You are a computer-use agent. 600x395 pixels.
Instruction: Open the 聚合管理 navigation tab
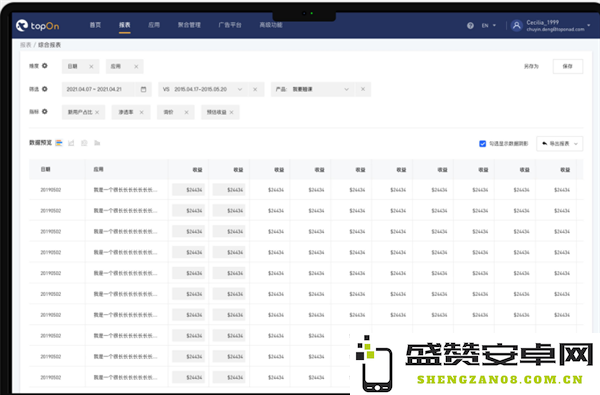[x=189, y=25]
